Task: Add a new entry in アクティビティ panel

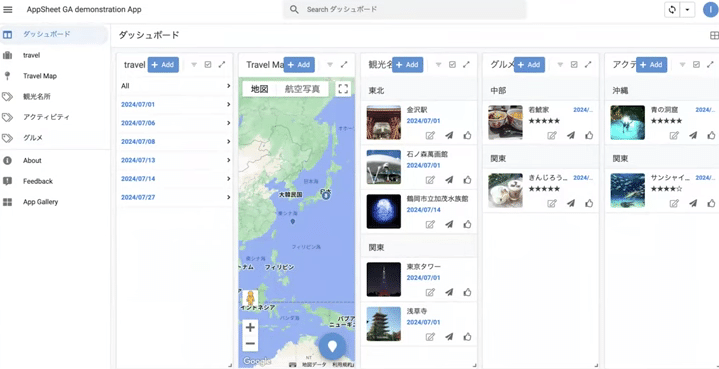Action: [651, 65]
